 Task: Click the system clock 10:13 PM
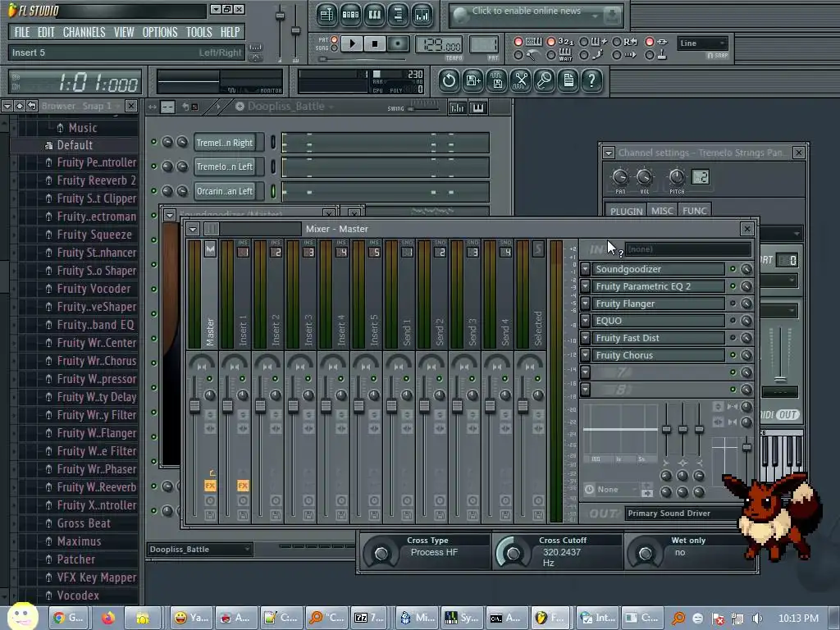click(x=798, y=619)
